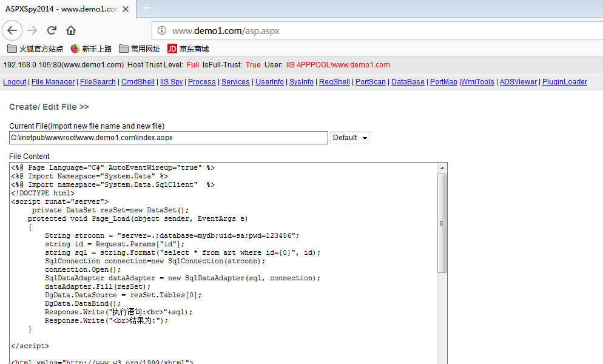The width and height of the screenshot is (603, 364).
Task: Click the 'IIS APPPOOL\www.demo1.com' user text
Action: (x=338, y=65)
